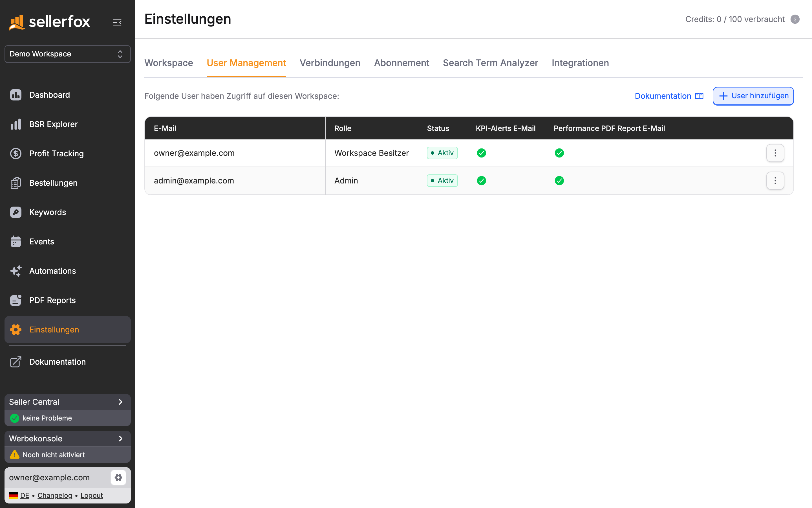Screen dimensions: 812x508
Task: Switch to the Workspace tab
Action: pos(169,63)
